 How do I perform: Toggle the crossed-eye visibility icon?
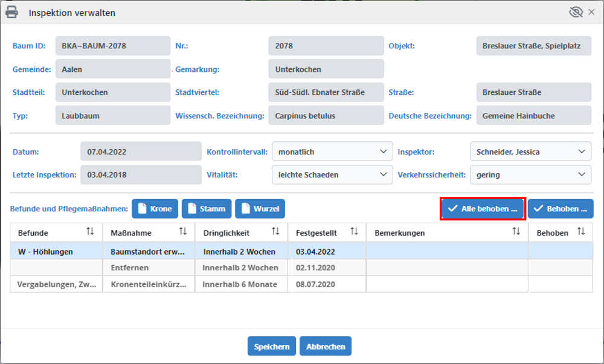point(576,13)
